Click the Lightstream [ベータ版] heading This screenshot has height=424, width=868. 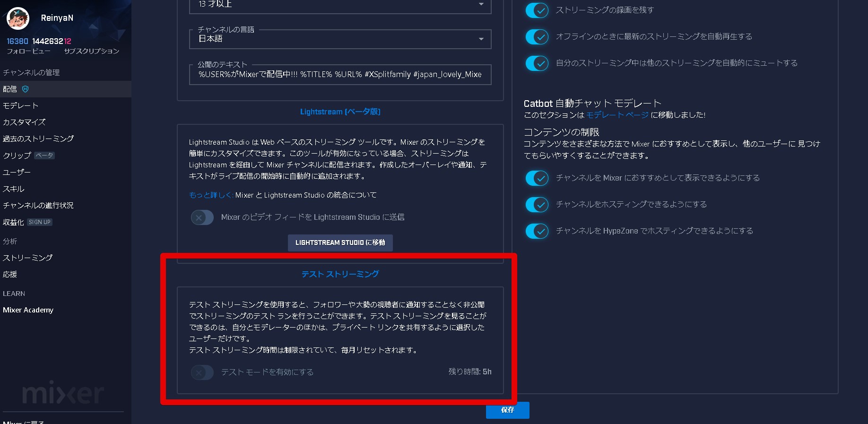(340, 112)
